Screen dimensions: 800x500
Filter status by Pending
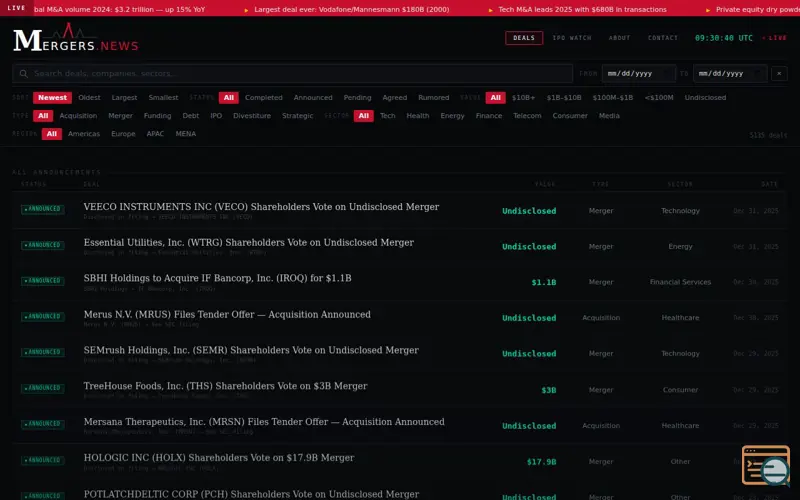(357, 97)
